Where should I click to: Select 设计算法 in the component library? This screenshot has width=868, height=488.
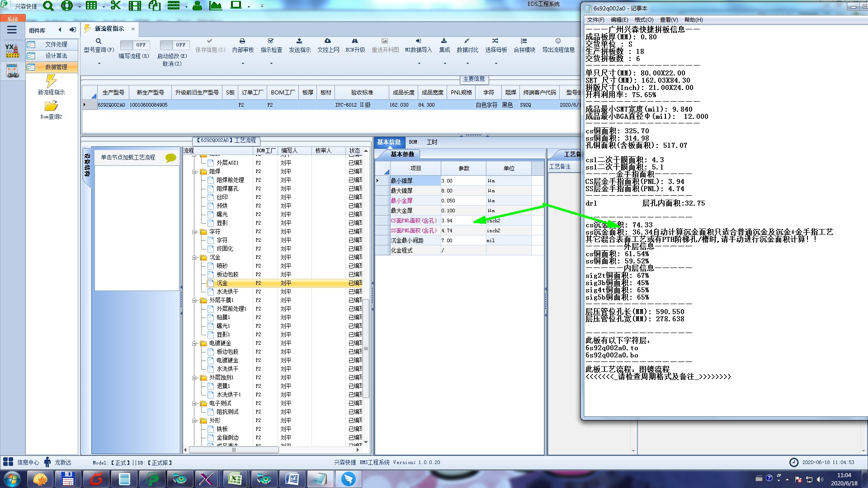pos(56,56)
